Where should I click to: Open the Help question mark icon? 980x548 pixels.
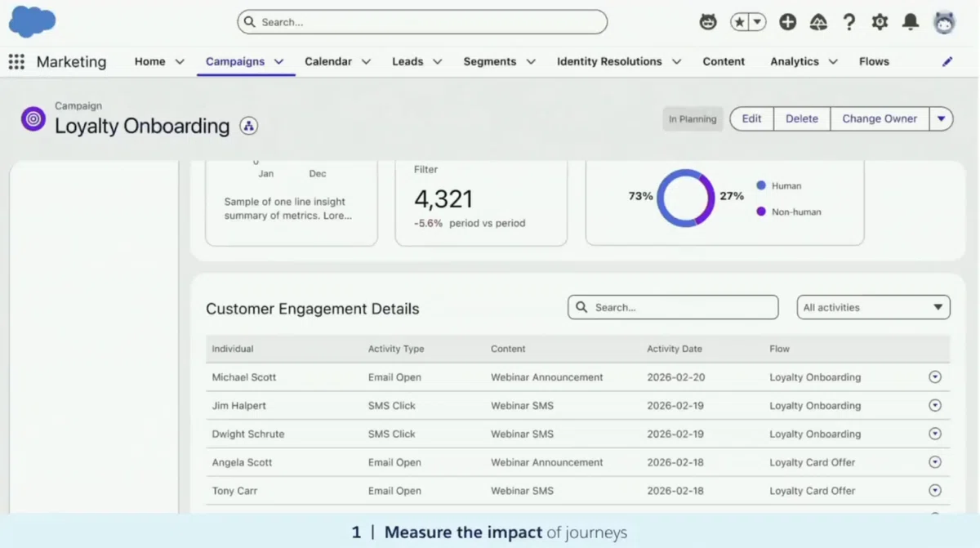click(849, 22)
